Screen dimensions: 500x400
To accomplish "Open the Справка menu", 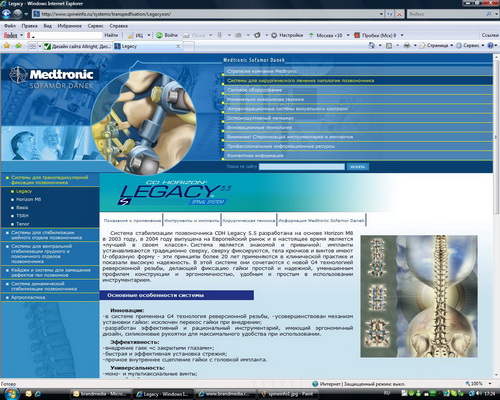I will point(118,26).
